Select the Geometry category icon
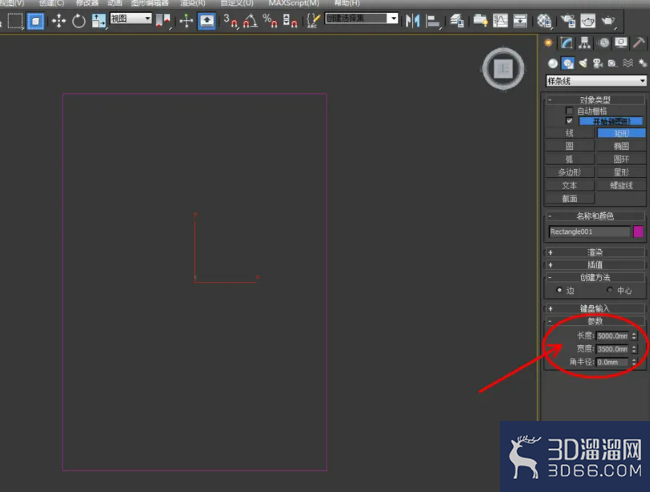The height and width of the screenshot is (492, 650). point(553,63)
